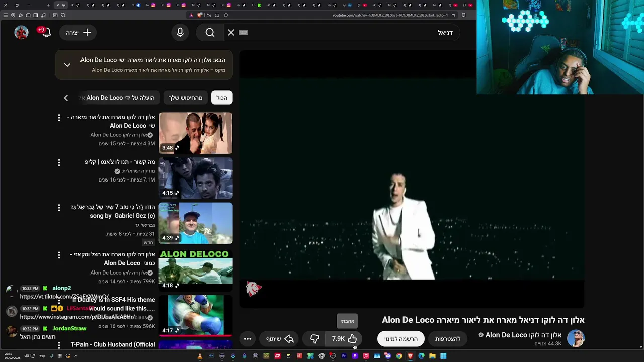This screenshot has height=362, width=644.
Task: Open the share dialog for the video
Action: pyautogui.click(x=280, y=339)
